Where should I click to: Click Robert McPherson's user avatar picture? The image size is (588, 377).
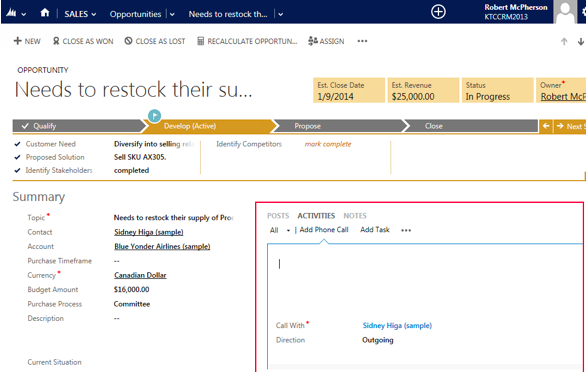point(565,12)
